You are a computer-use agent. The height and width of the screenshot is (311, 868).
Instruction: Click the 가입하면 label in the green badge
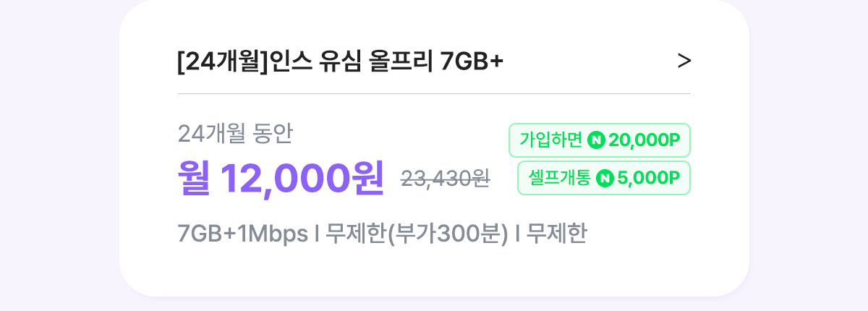click(551, 140)
